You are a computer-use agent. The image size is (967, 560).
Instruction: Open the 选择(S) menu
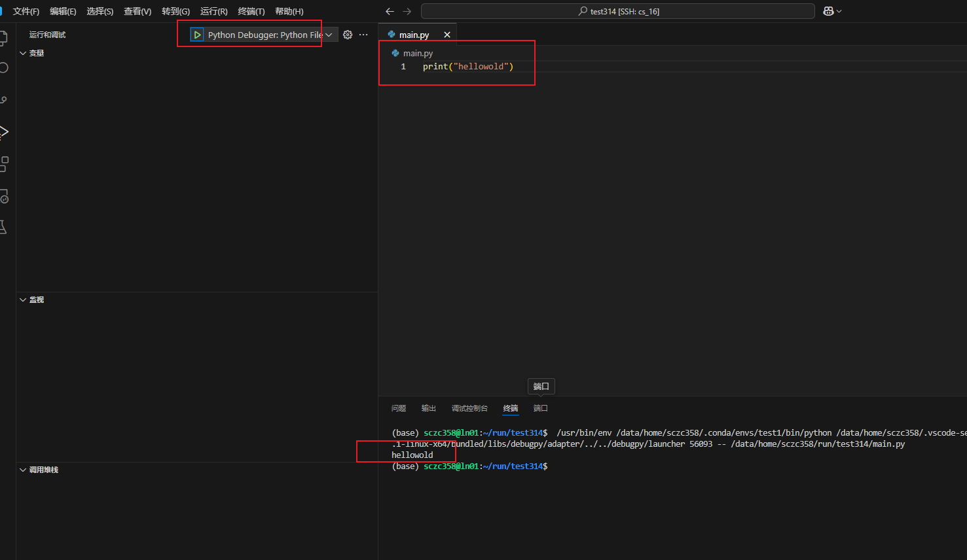click(x=100, y=11)
